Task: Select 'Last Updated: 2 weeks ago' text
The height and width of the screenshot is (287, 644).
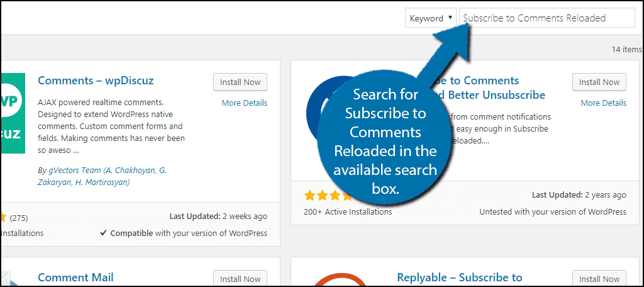Action: [x=218, y=217]
